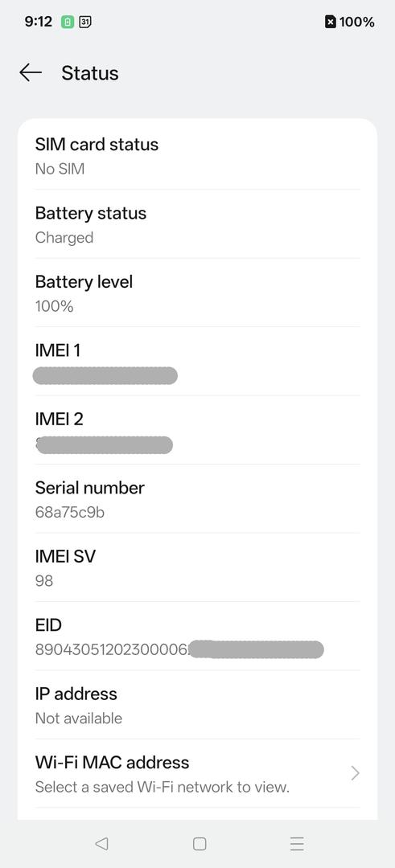Tap the Battery status row

[197, 224]
